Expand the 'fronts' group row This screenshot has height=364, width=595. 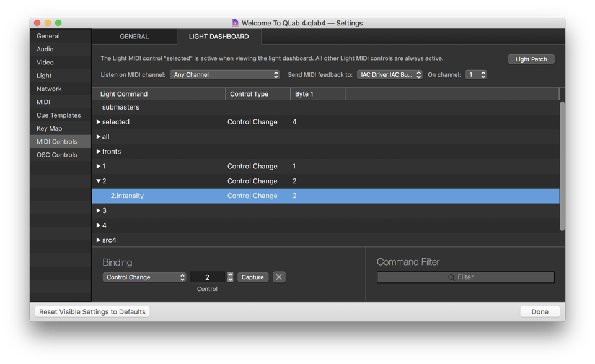click(x=99, y=152)
